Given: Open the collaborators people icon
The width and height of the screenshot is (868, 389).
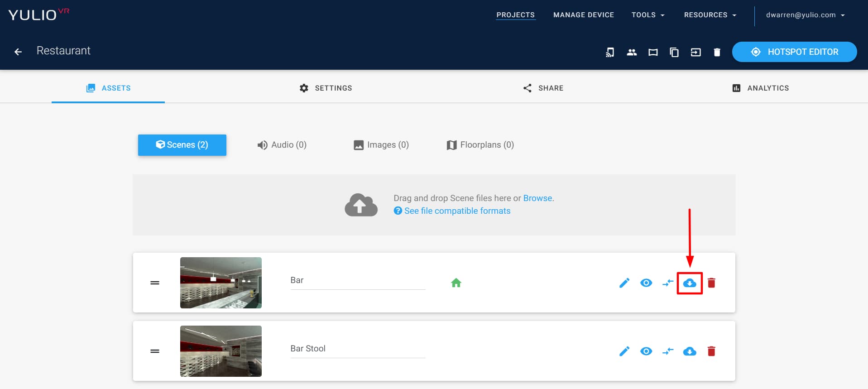Looking at the screenshot, I should [632, 52].
